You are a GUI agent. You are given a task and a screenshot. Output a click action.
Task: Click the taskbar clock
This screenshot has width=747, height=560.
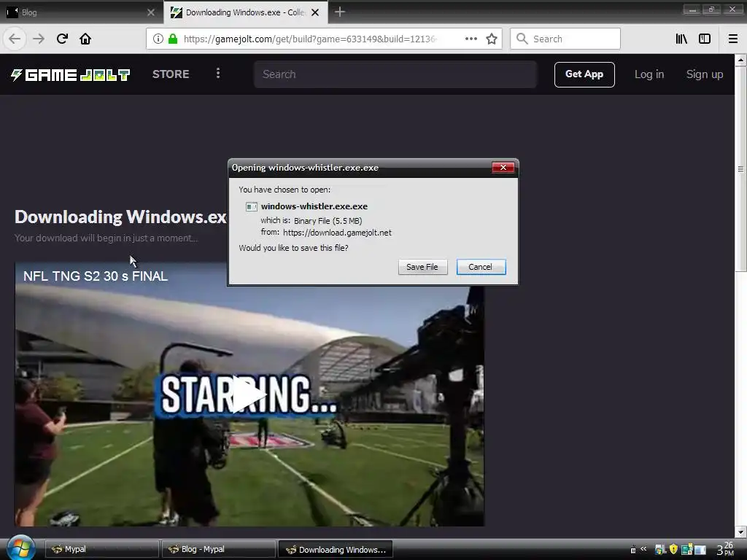click(x=726, y=549)
